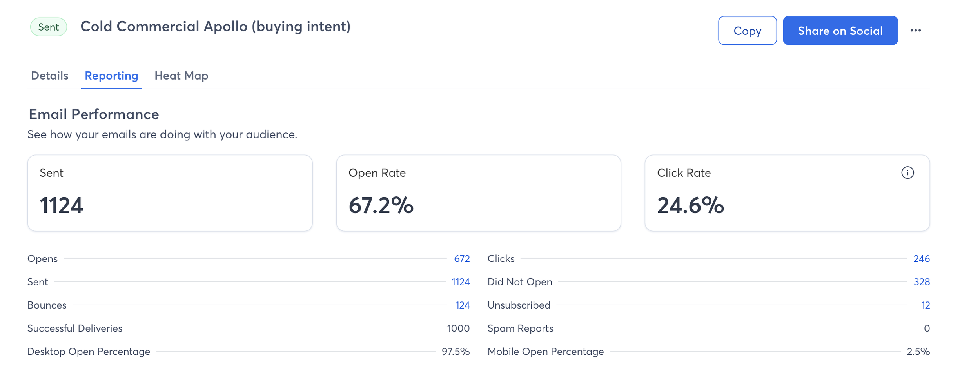Screen dimensions: 980x392
Task: Click the 1124 Sent count link
Action: pyautogui.click(x=460, y=282)
